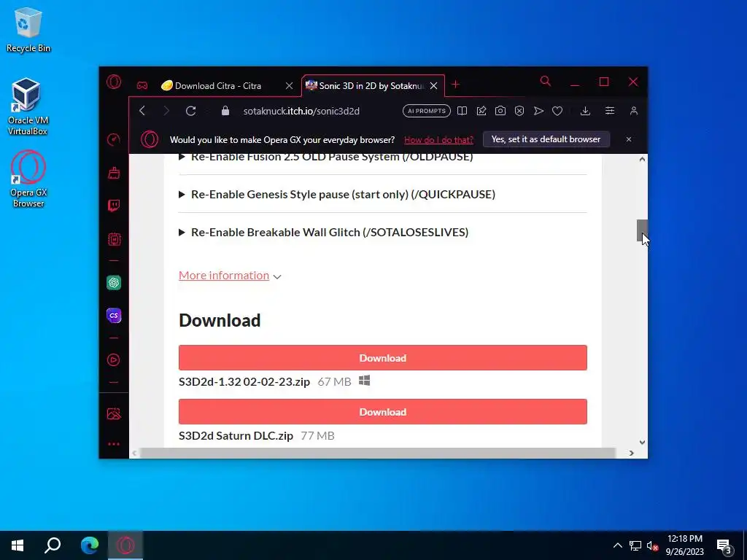Screen dimensions: 747x560
Task: Expand Re-Enable Fusion 2.5 OLD Pause System
Action: tap(326, 157)
